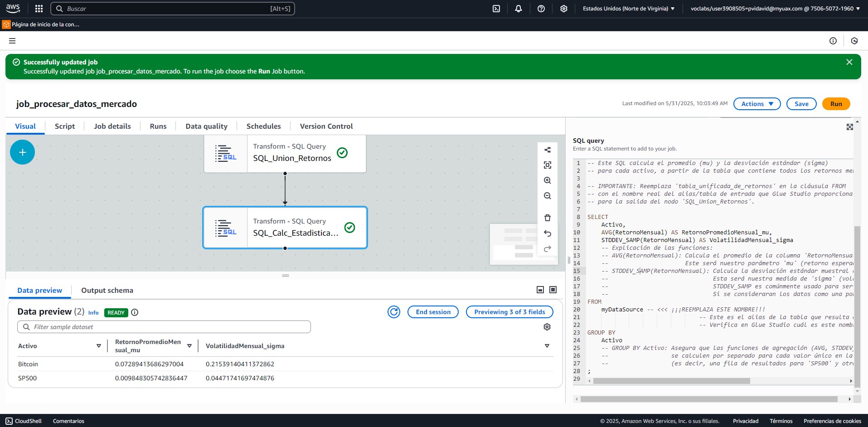
Task: Open the Info link beside Data preview
Action: (x=93, y=313)
